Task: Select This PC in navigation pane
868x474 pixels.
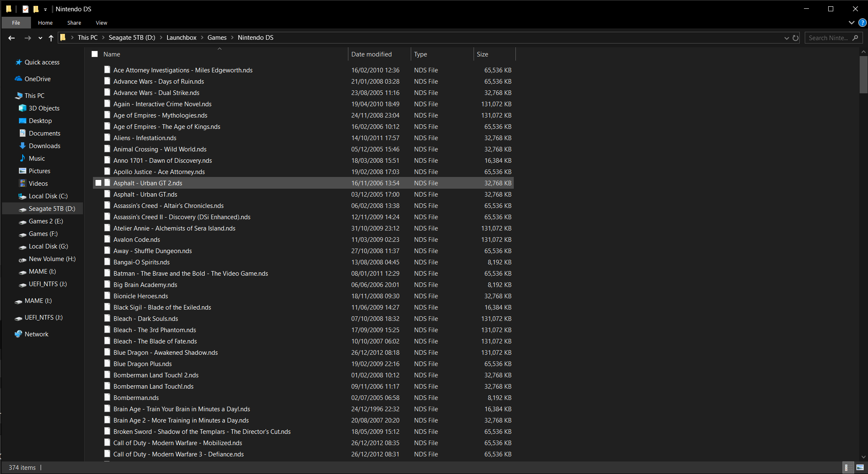Action: pyautogui.click(x=34, y=95)
